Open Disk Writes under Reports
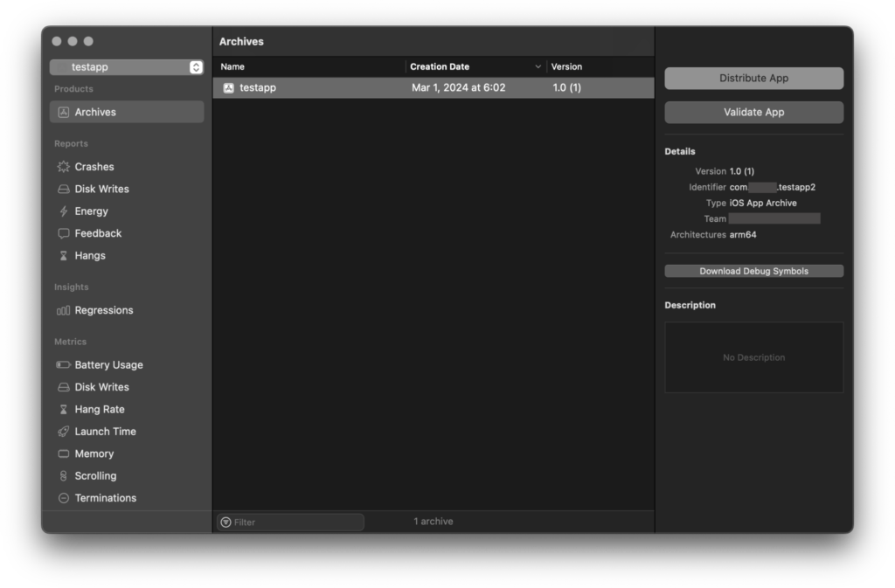 pos(127,190)
